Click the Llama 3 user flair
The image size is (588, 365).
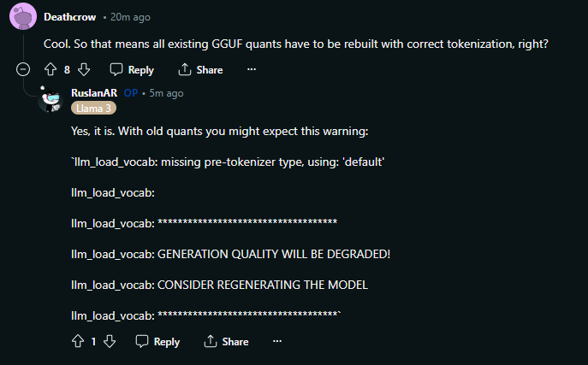point(94,109)
